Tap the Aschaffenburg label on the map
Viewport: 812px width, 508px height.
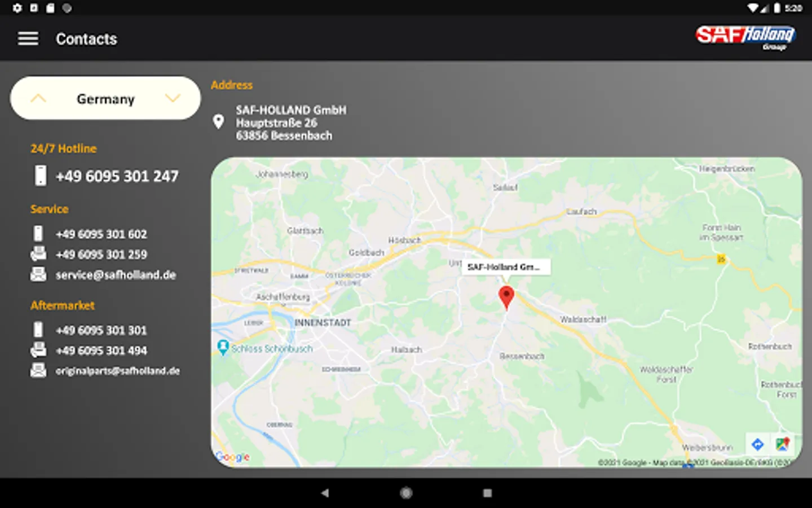pos(283,296)
